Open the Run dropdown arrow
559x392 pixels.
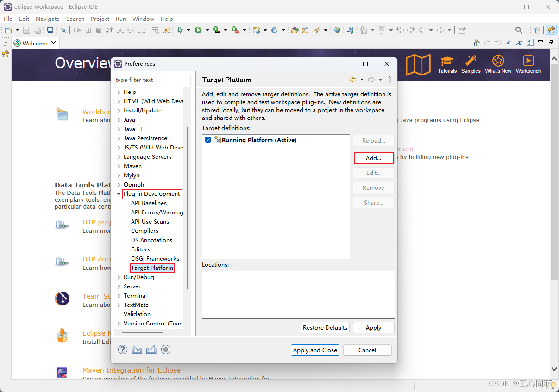(207, 31)
